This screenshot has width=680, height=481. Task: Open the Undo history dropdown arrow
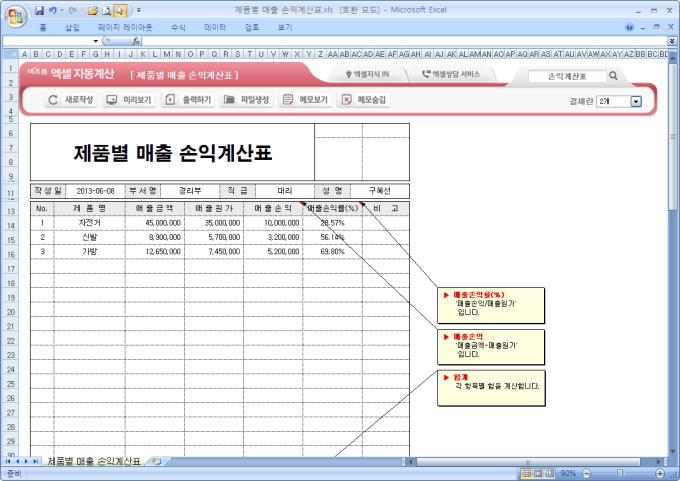click(62, 10)
